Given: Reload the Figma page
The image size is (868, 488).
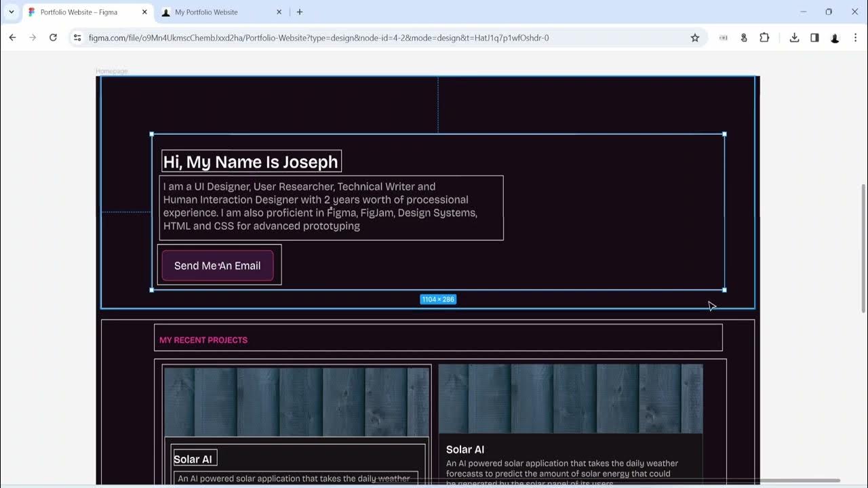Looking at the screenshot, I should [53, 38].
